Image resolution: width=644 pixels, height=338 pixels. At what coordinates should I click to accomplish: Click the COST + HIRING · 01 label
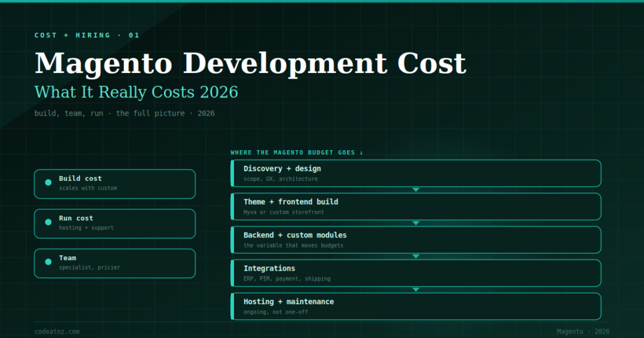87,35
